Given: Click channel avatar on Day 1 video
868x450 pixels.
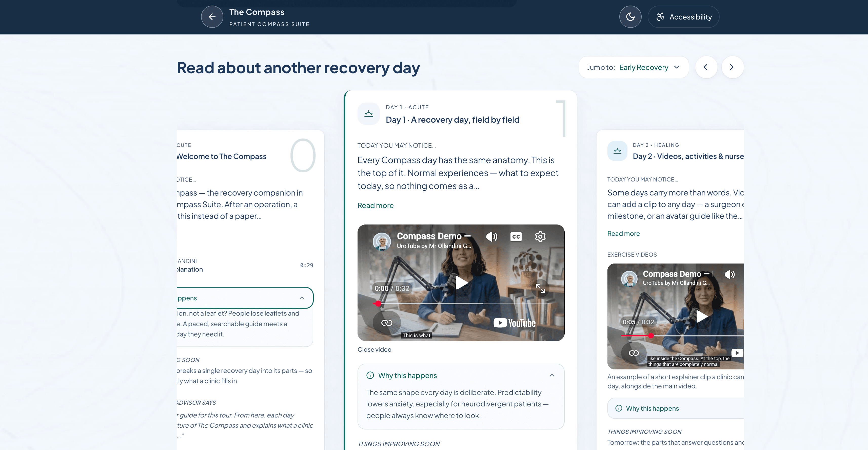Looking at the screenshot, I should click(382, 241).
